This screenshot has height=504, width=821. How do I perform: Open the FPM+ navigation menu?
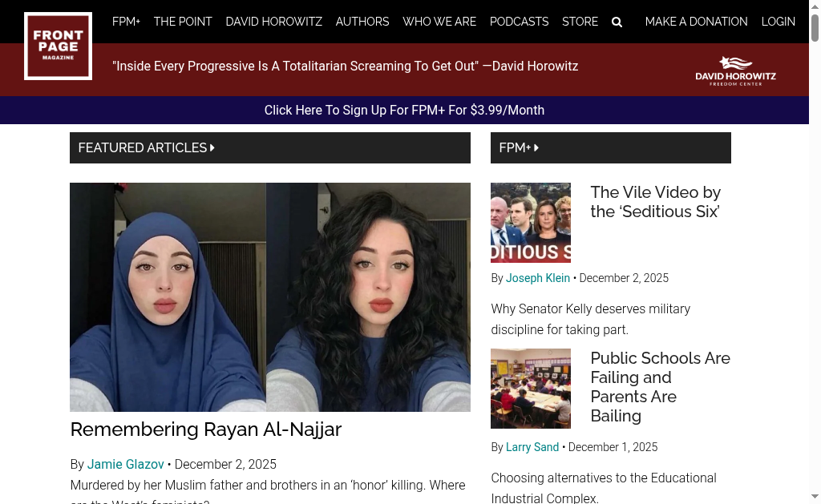[126, 22]
